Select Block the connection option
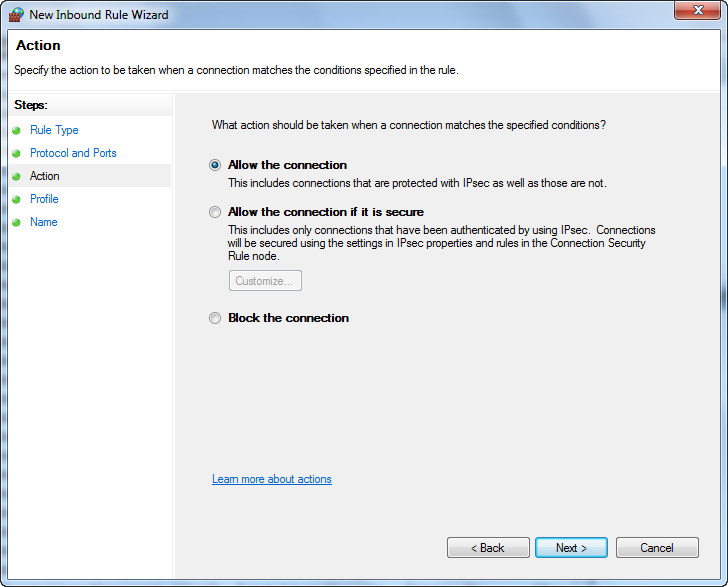The height and width of the screenshot is (587, 728). pos(214,318)
